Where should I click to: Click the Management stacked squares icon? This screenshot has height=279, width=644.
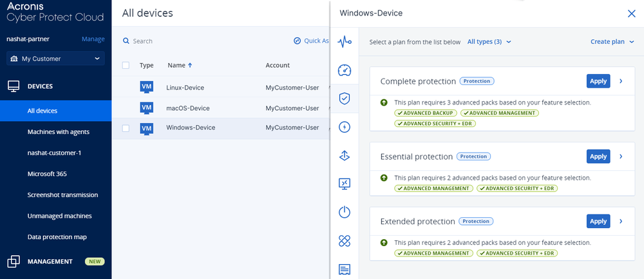[14, 262]
